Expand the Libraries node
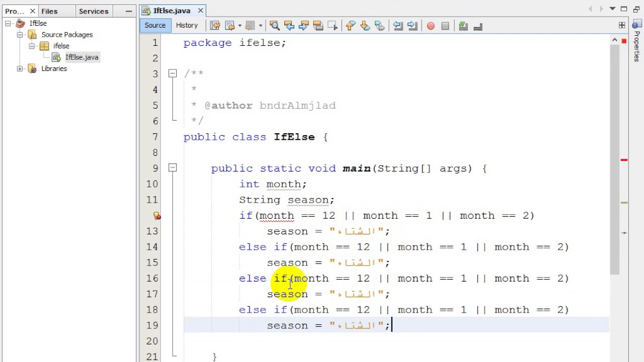The image size is (644, 362). [x=20, y=69]
